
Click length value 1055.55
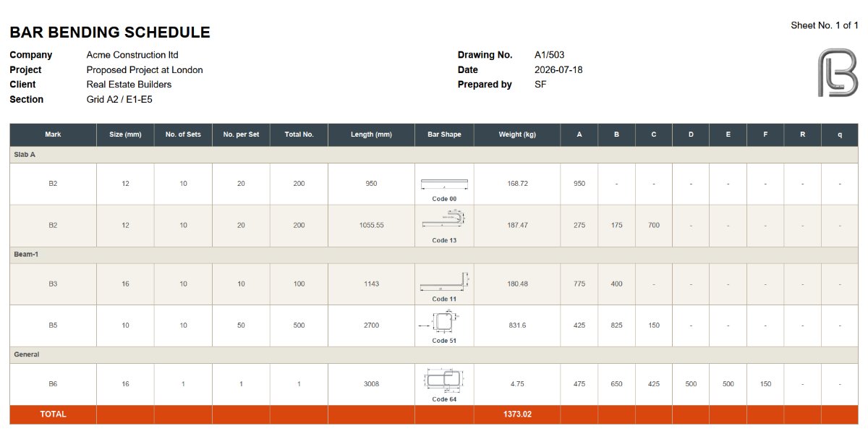point(371,226)
